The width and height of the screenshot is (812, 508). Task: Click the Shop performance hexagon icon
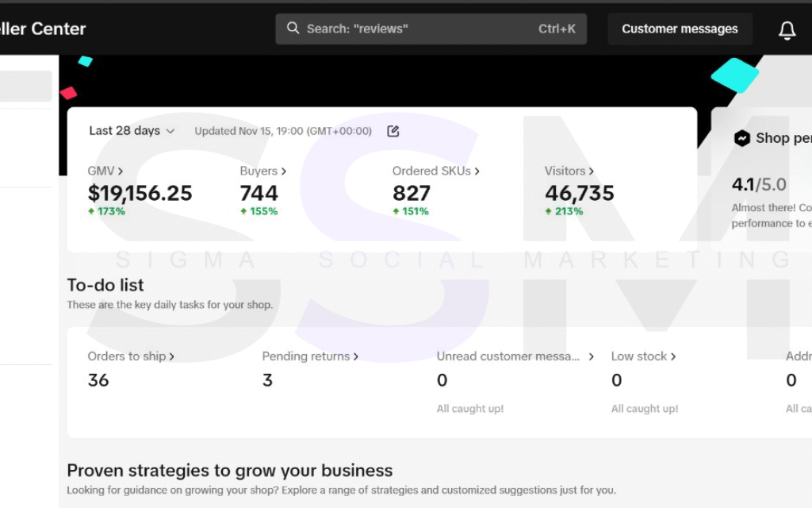point(741,138)
